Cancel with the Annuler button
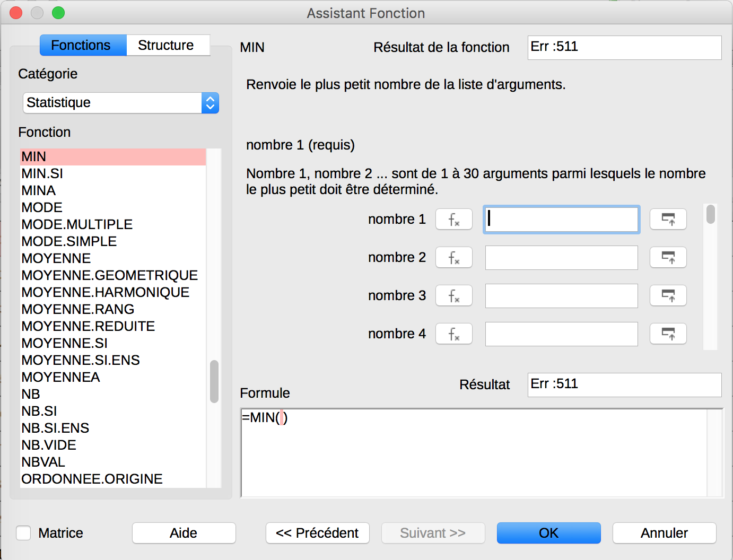Screen dimensions: 733x560 point(664,533)
